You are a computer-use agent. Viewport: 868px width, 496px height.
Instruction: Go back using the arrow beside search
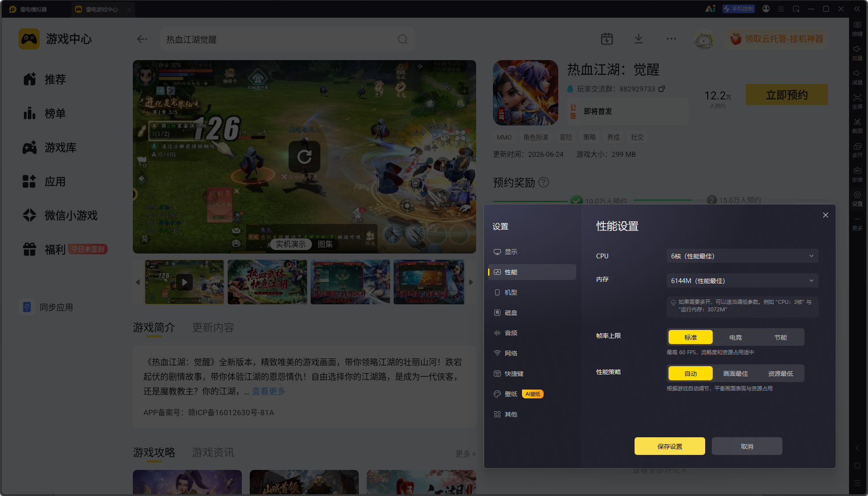point(142,39)
